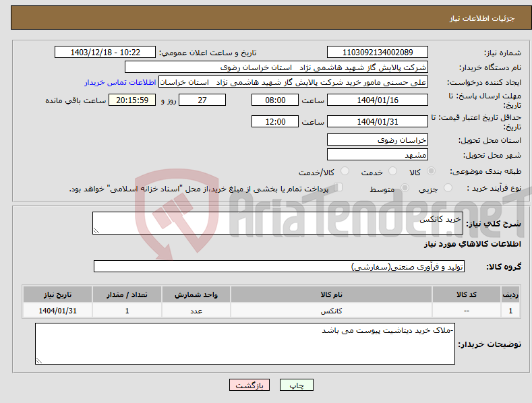The height and width of the screenshot is (403, 532).
Task: Click the واحد شمارش column header
Action: 196,294
